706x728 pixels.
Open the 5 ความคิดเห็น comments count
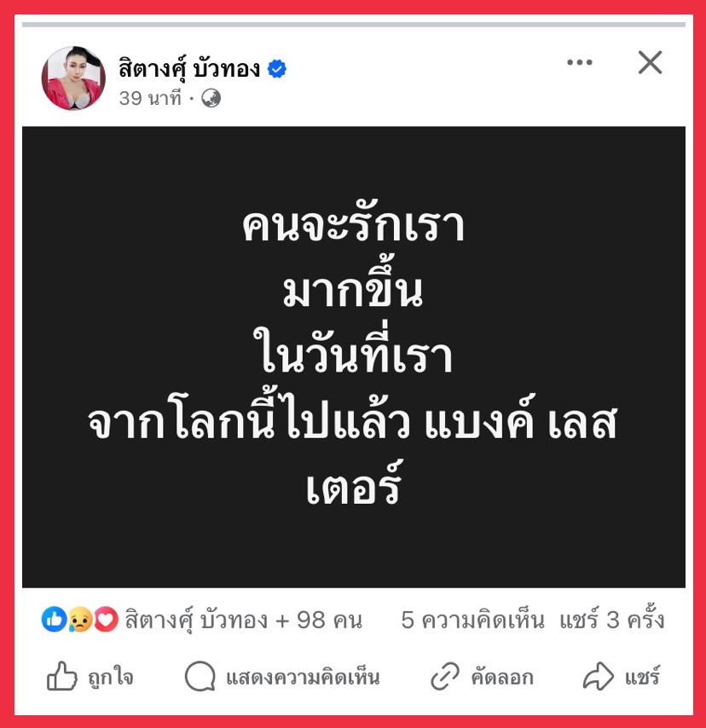472,621
